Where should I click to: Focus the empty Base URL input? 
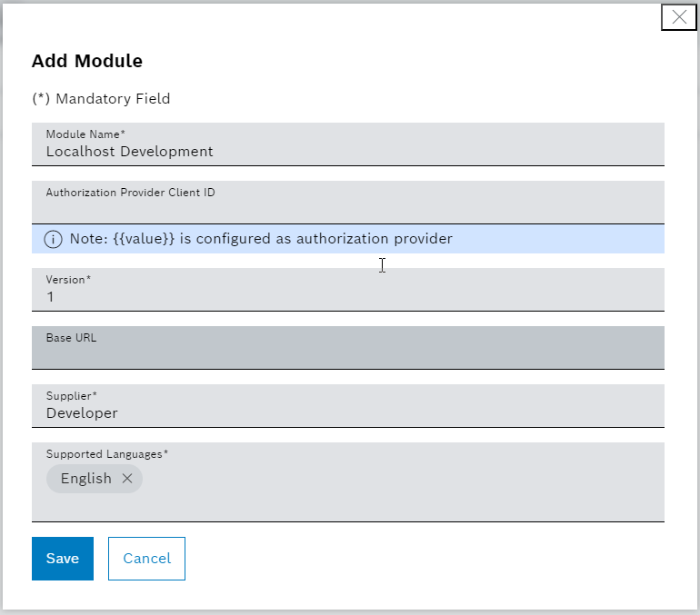(x=347, y=355)
